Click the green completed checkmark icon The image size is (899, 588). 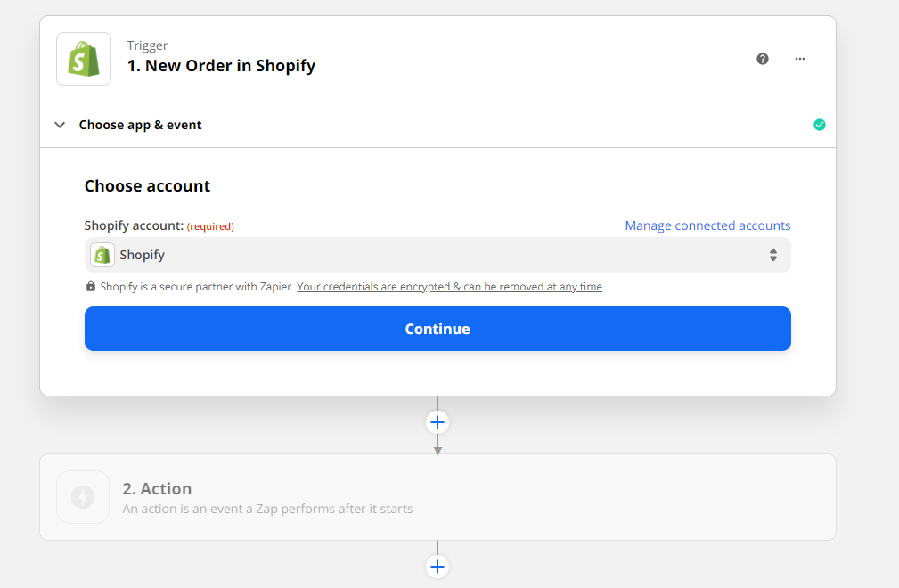point(820,125)
